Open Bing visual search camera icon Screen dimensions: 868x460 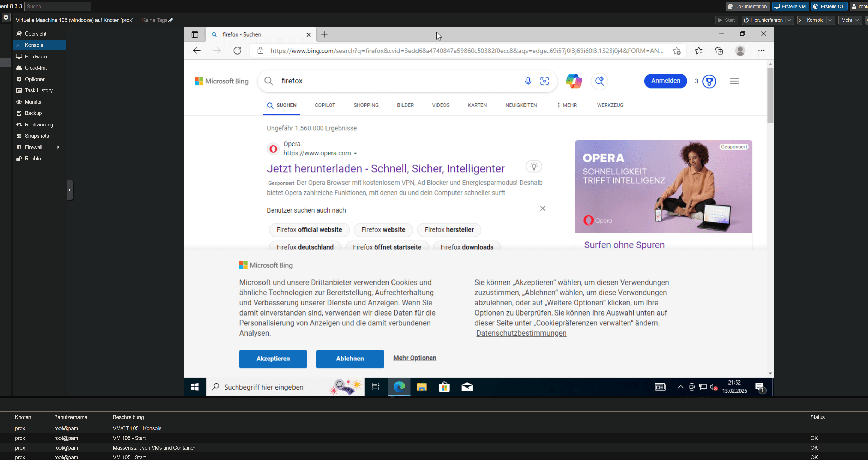point(545,81)
